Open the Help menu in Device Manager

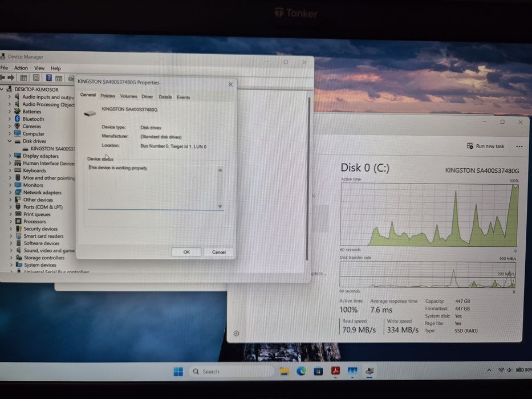[x=56, y=68]
